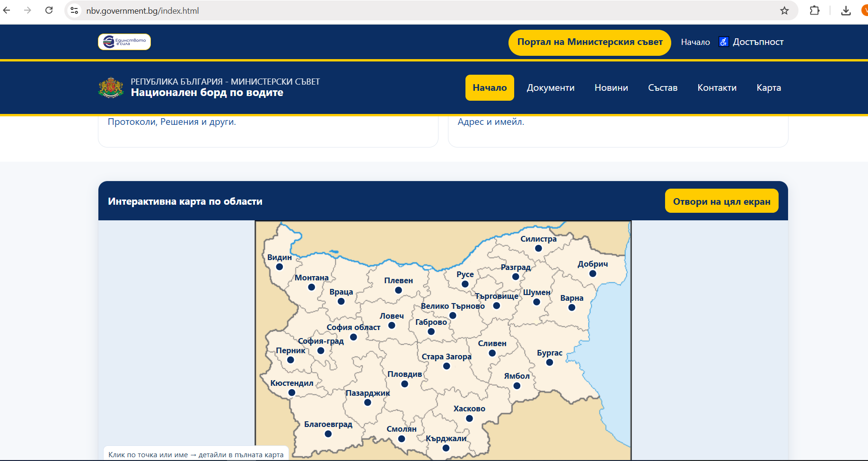Open the Новини menu item

[x=611, y=88]
